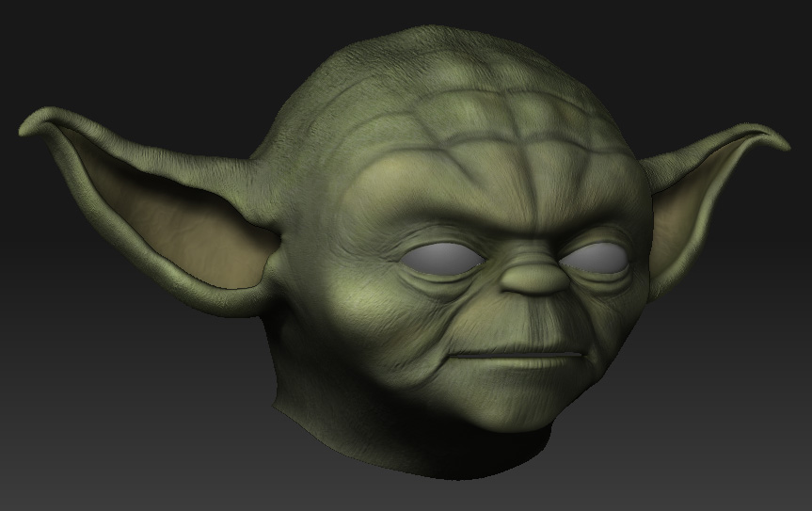Click the nose of the sculpted head
The image size is (812, 511).
click(x=534, y=279)
